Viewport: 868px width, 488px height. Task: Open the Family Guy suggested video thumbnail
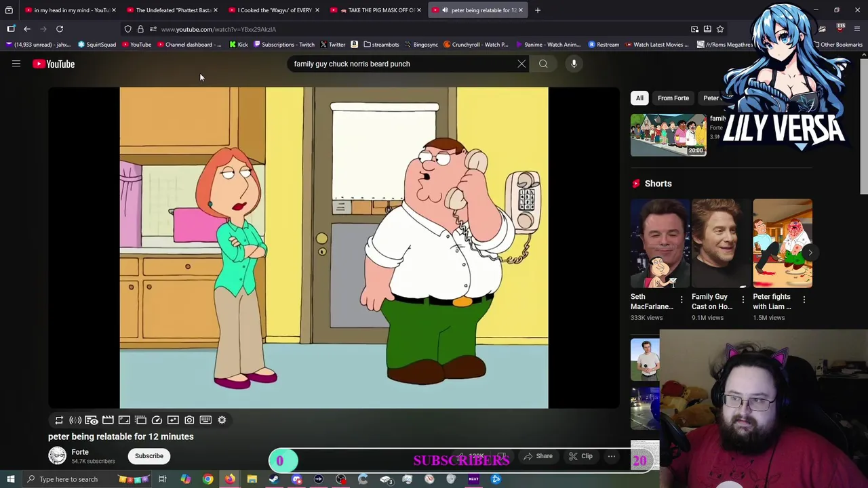click(x=669, y=135)
